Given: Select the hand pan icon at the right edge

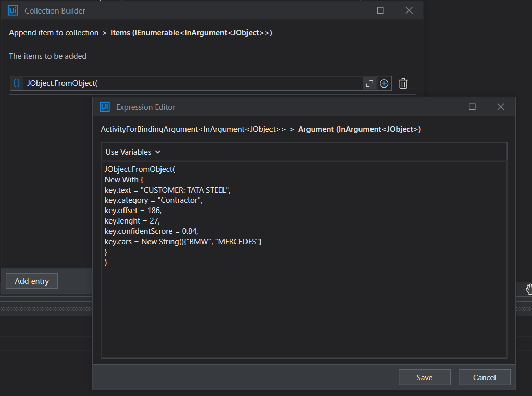Looking at the screenshot, I should pos(528,289).
